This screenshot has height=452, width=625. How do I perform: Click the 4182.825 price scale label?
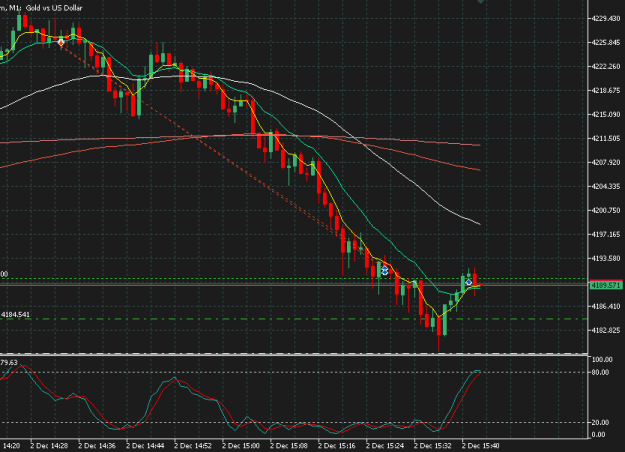pos(606,330)
